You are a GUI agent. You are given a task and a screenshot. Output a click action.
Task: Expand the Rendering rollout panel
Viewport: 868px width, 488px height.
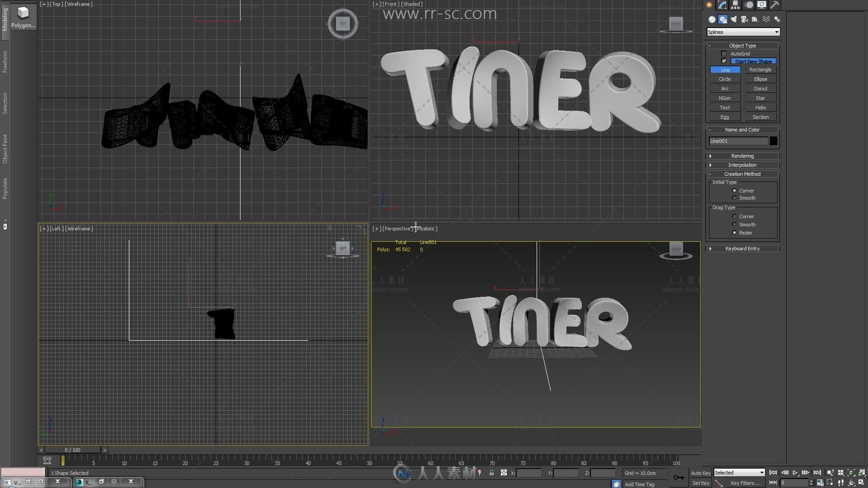pos(742,155)
